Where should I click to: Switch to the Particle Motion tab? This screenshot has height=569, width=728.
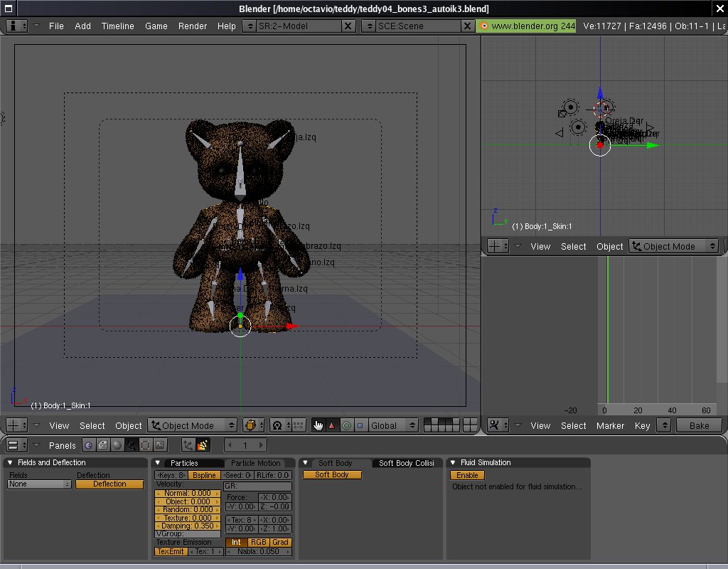256,463
